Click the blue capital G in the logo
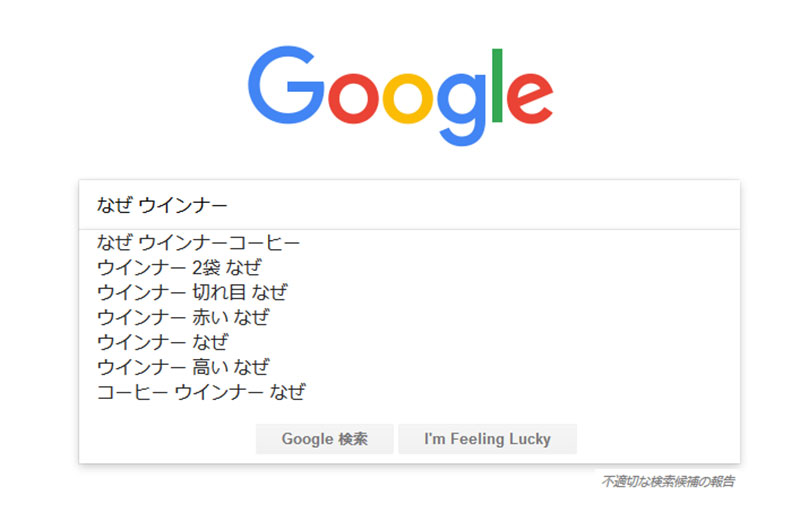 click(x=286, y=85)
